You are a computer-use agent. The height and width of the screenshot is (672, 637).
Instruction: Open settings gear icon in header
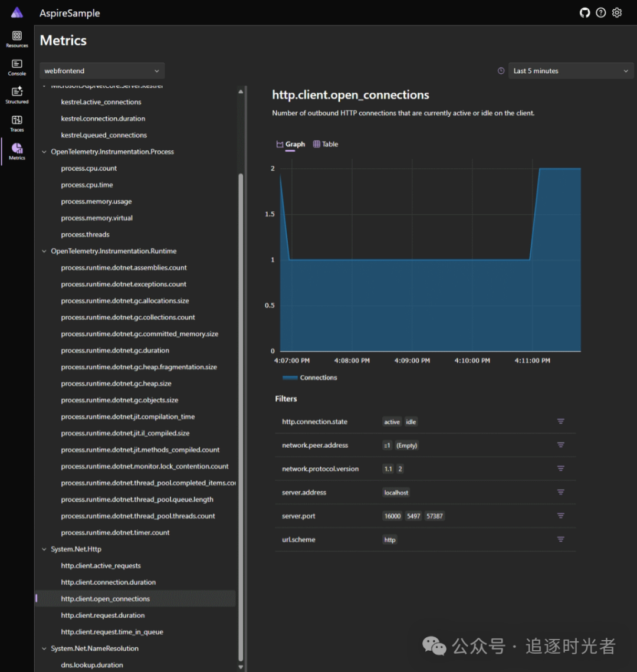coord(617,12)
